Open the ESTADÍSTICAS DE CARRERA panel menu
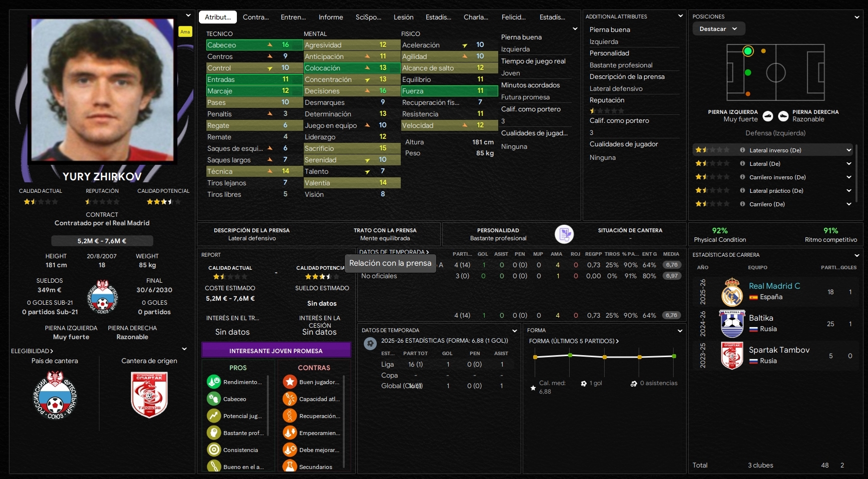 [857, 255]
